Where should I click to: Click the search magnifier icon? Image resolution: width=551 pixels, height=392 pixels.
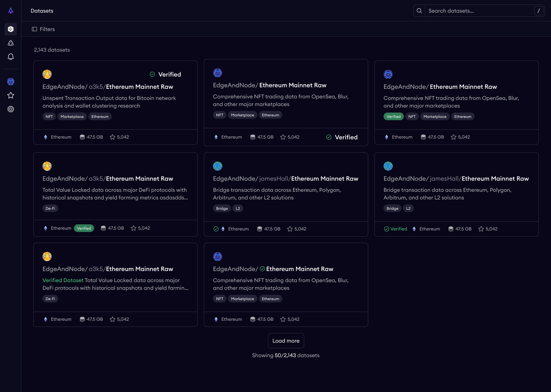tap(419, 11)
